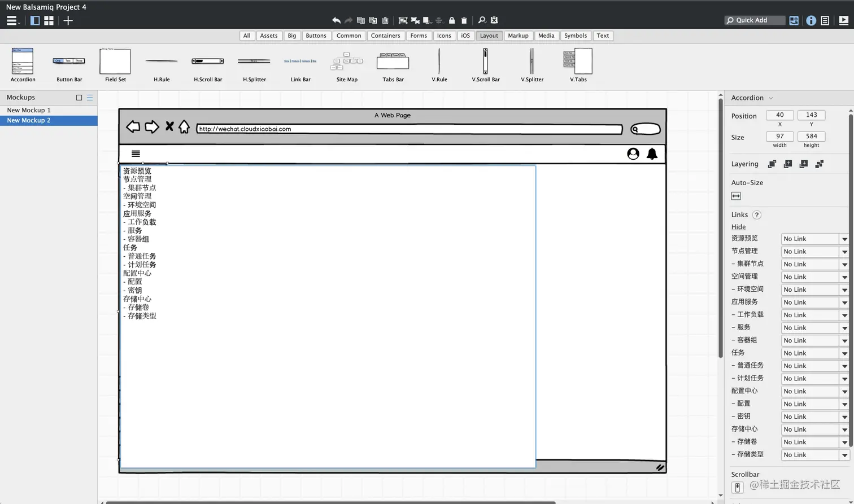The image size is (854, 504).
Task: Add a new mockup with plus icon
Action: click(x=68, y=20)
